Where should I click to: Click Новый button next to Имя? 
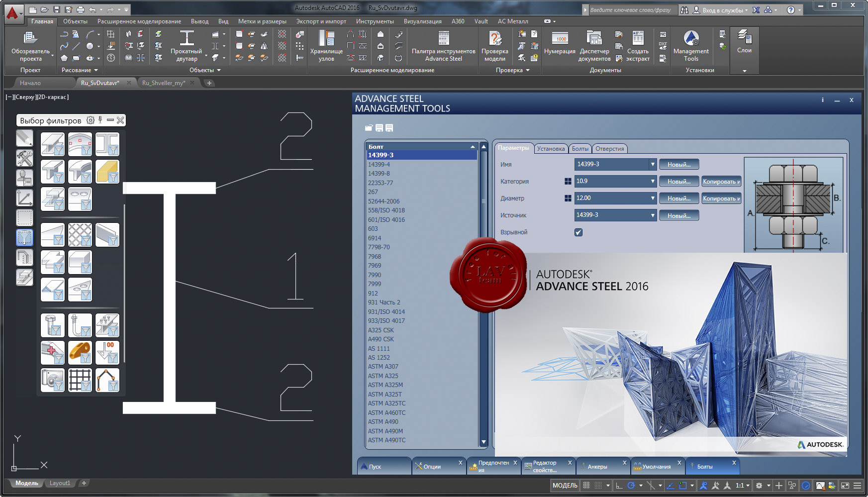click(679, 164)
